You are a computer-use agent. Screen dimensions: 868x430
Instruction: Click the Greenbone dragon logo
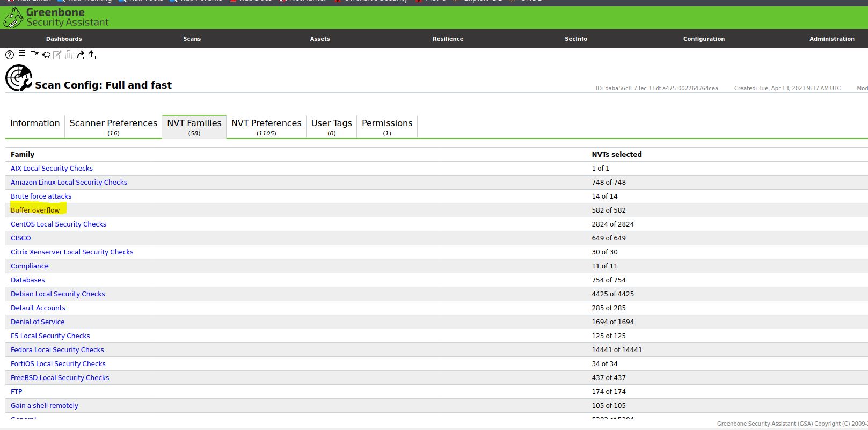pos(13,18)
